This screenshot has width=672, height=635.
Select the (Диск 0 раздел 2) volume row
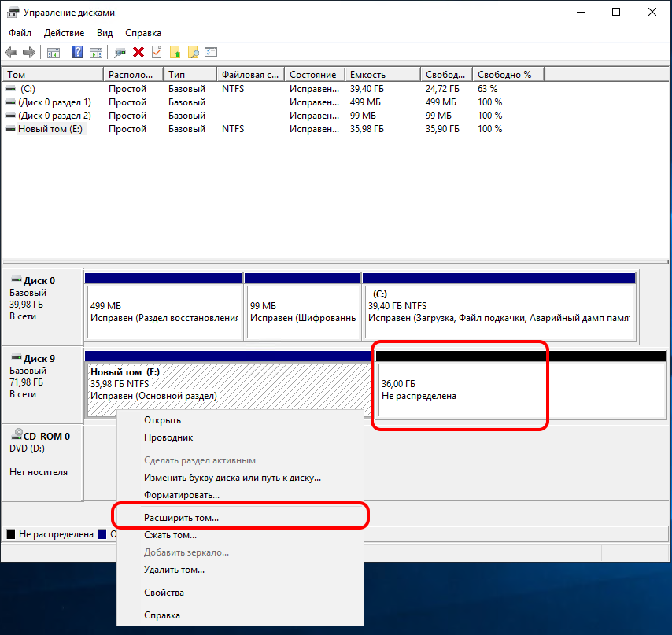coord(54,115)
